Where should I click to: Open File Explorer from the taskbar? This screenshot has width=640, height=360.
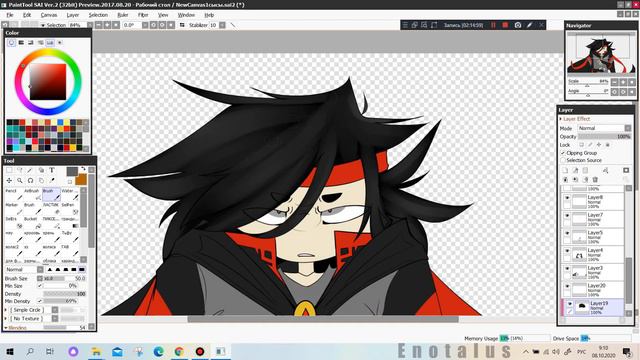[97, 351]
